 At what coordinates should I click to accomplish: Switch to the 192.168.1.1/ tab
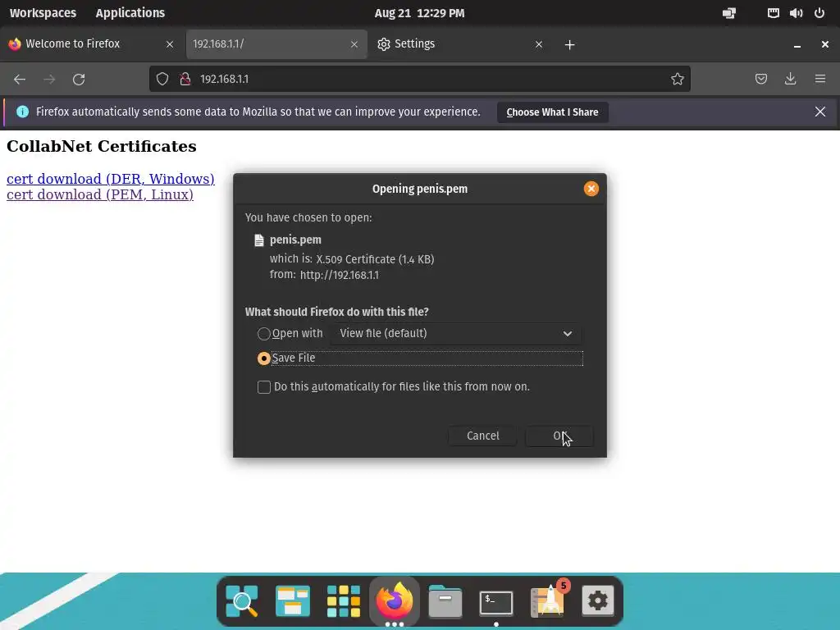point(276,44)
